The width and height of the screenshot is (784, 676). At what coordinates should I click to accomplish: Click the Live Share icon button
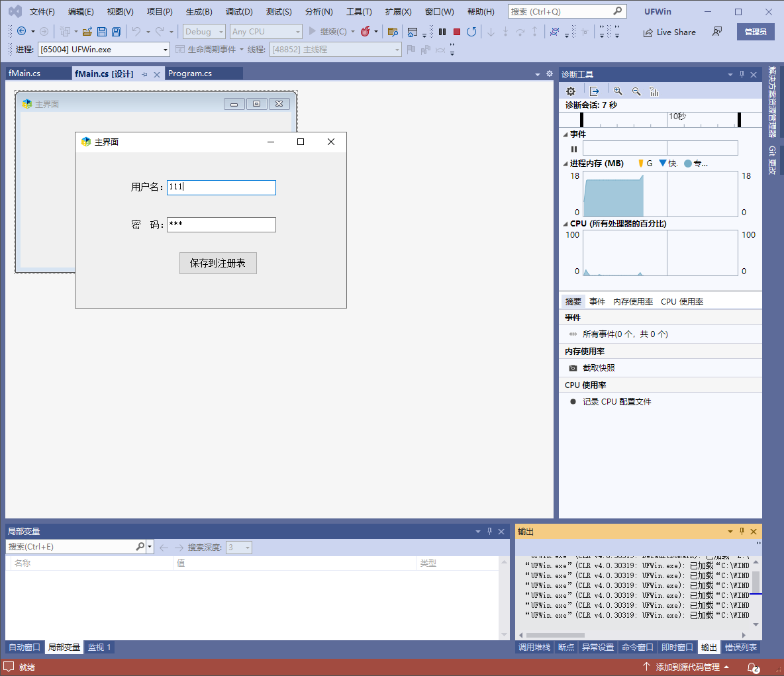[669, 32]
